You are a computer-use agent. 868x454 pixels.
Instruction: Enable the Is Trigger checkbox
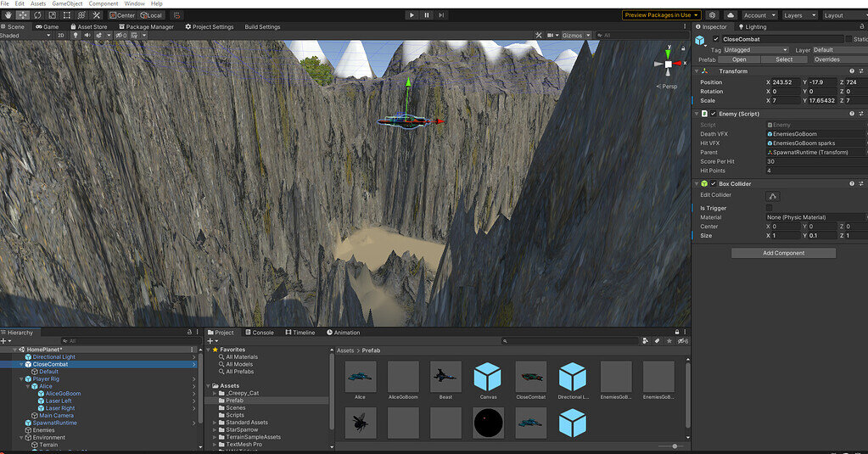click(x=770, y=208)
